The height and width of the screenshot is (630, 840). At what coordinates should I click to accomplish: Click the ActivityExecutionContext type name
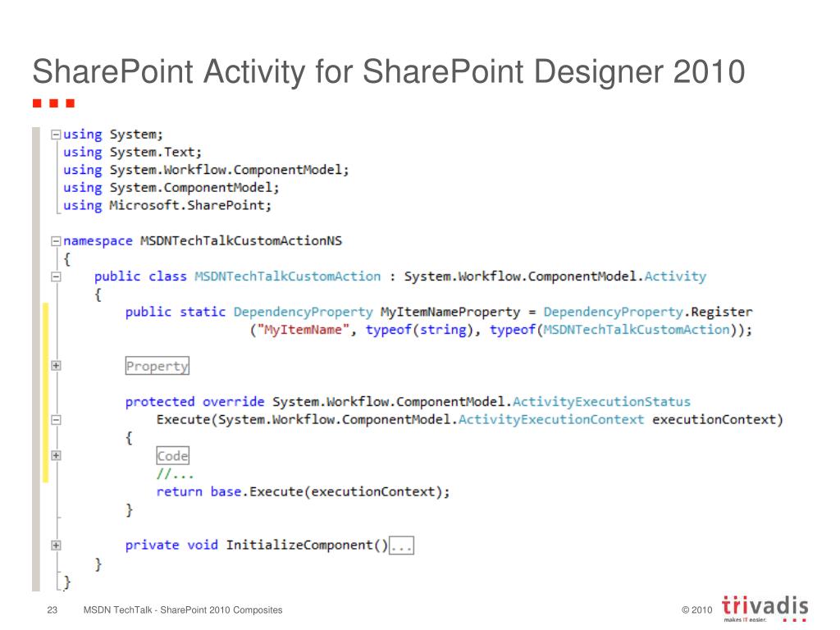tap(551, 419)
